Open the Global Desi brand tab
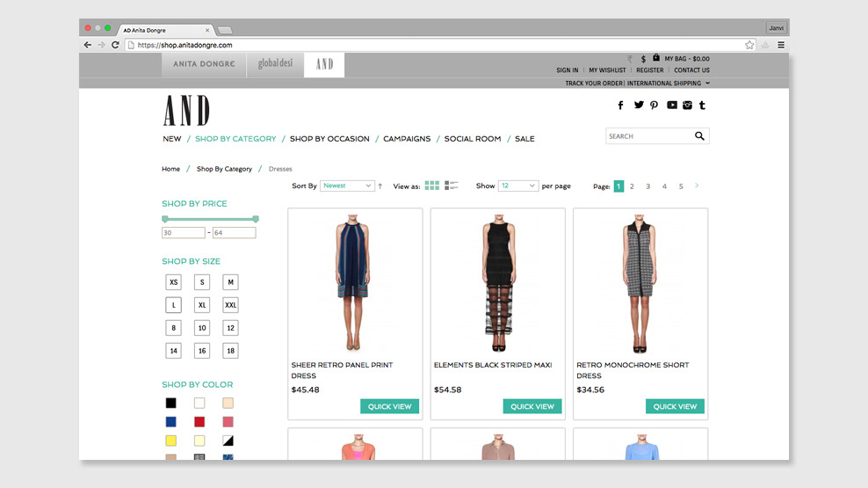Screen dimensions: 868x488 [x=275, y=64]
